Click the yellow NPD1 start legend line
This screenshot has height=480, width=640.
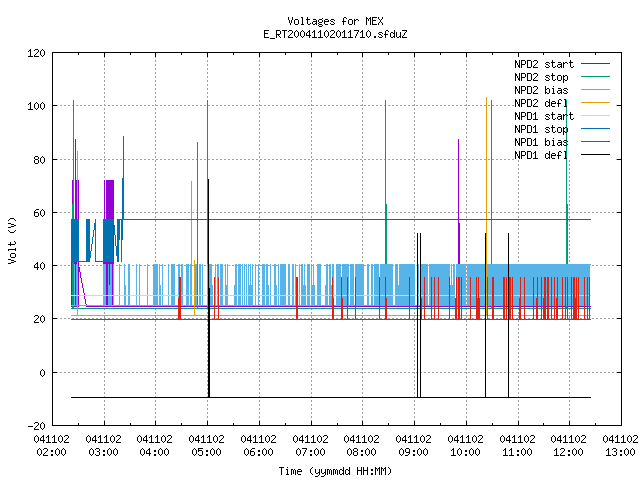[596, 116]
